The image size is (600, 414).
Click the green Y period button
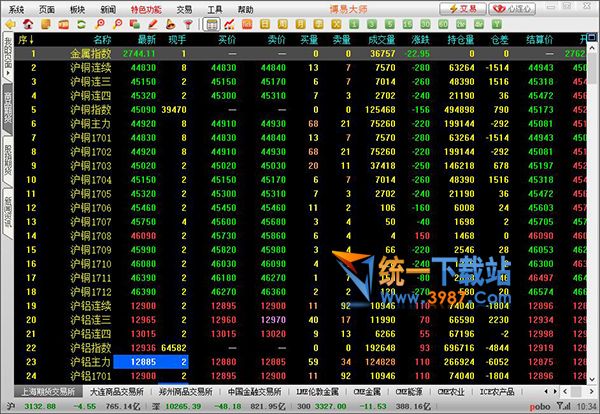(x=496, y=24)
